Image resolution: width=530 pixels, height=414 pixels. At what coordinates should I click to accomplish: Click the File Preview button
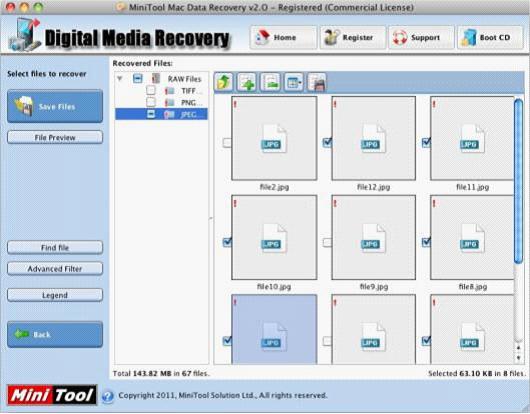[x=55, y=138]
